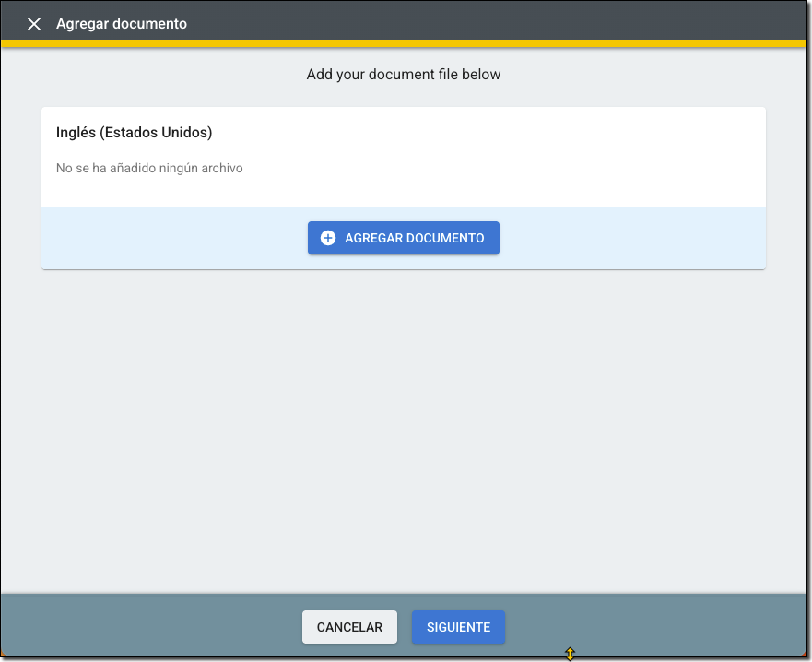812x662 pixels.
Task: Proceed with the SIGUIENTE button
Action: click(458, 627)
